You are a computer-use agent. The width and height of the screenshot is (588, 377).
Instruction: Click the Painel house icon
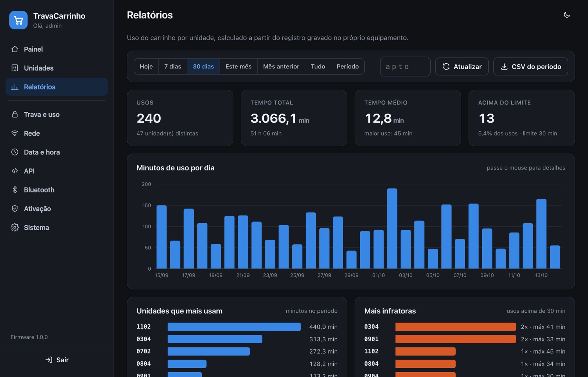point(15,49)
